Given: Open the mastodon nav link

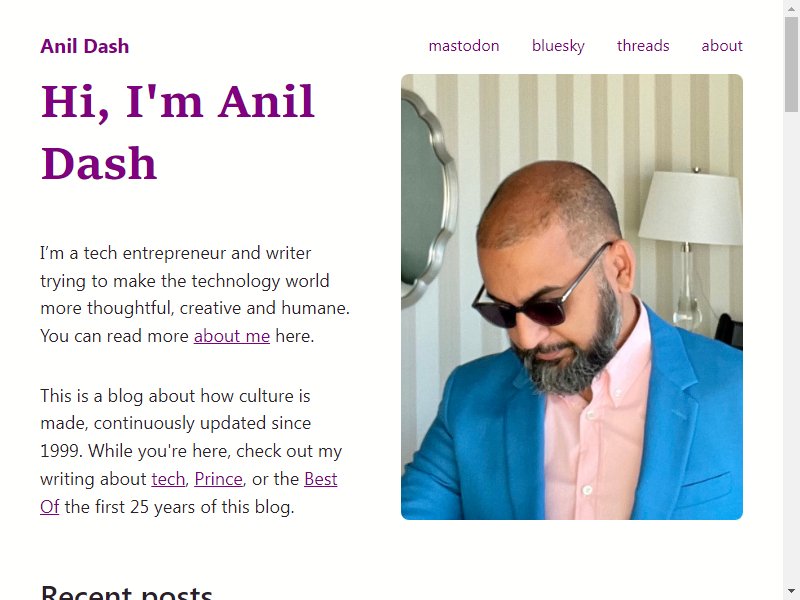Looking at the screenshot, I should 464,46.
